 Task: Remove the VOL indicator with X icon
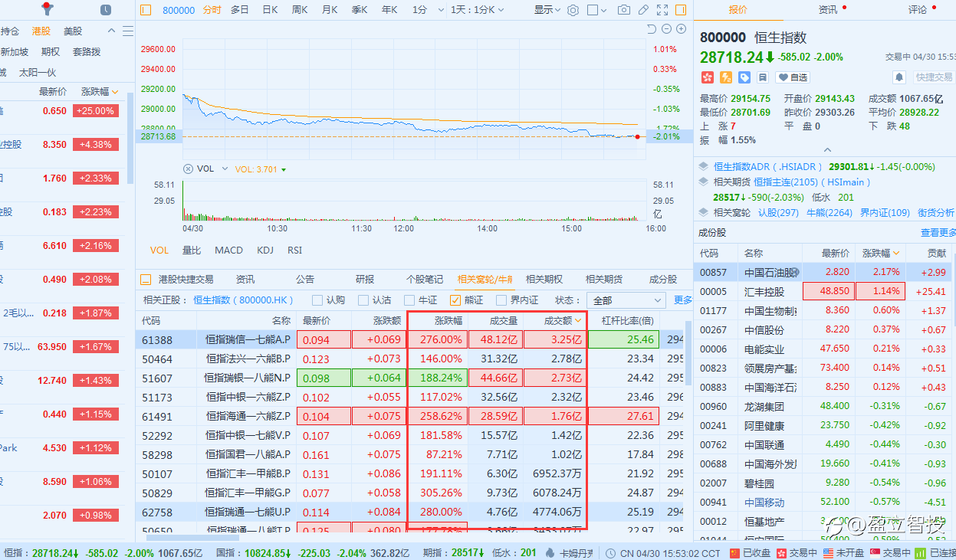pyautogui.click(x=189, y=169)
